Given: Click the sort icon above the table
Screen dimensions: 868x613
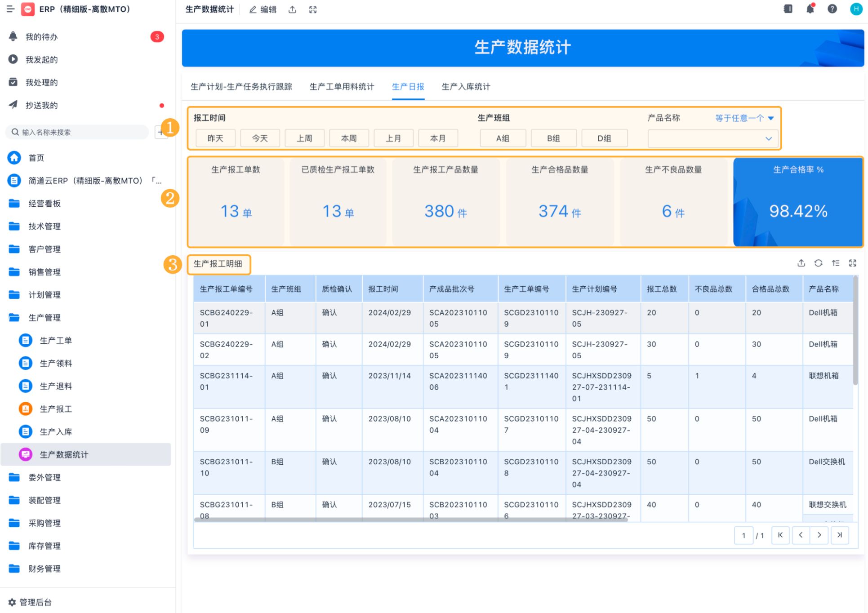Looking at the screenshot, I should coord(835,263).
